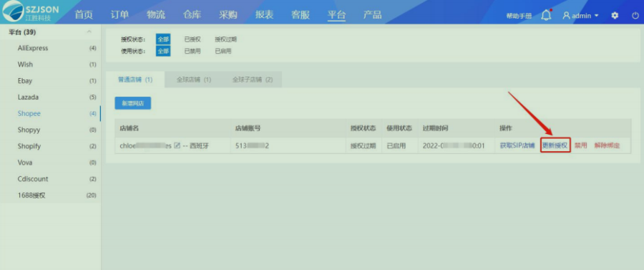Screen dimensions: 644x270
Task: Switch to the 全球子店铺 (2) tab
Action: [x=253, y=79]
